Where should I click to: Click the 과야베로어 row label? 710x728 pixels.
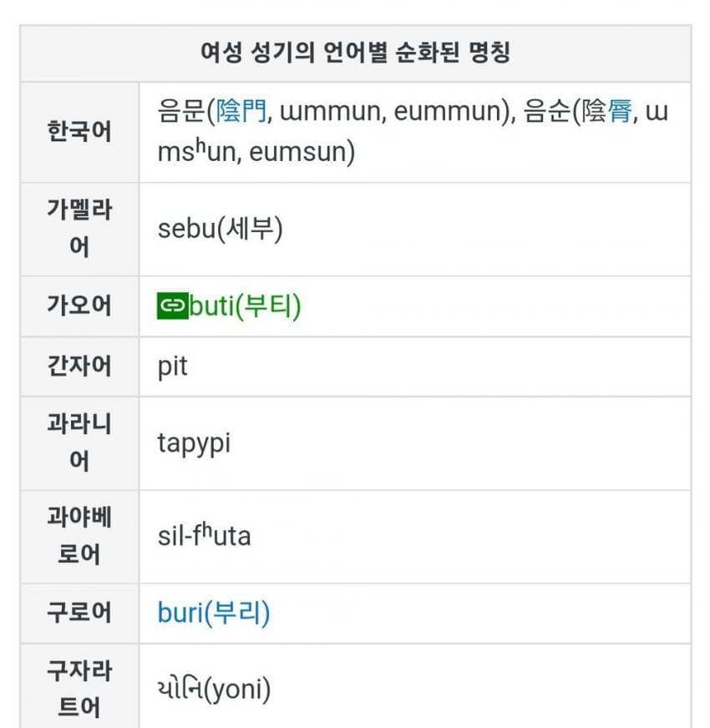[79, 536]
